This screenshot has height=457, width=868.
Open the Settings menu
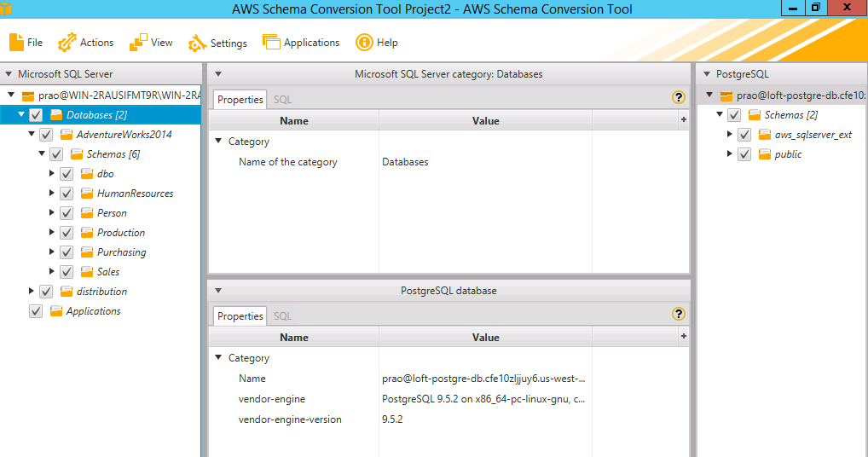(x=217, y=43)
